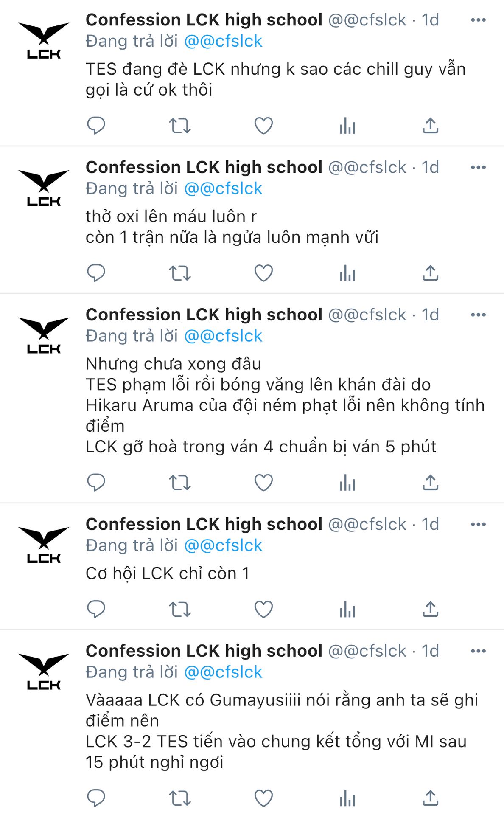Image resolution: width=504 pixels, height=815 pixels.
Task: Open @@cfslck reply link in first tweet
Action: pos(223,41)
